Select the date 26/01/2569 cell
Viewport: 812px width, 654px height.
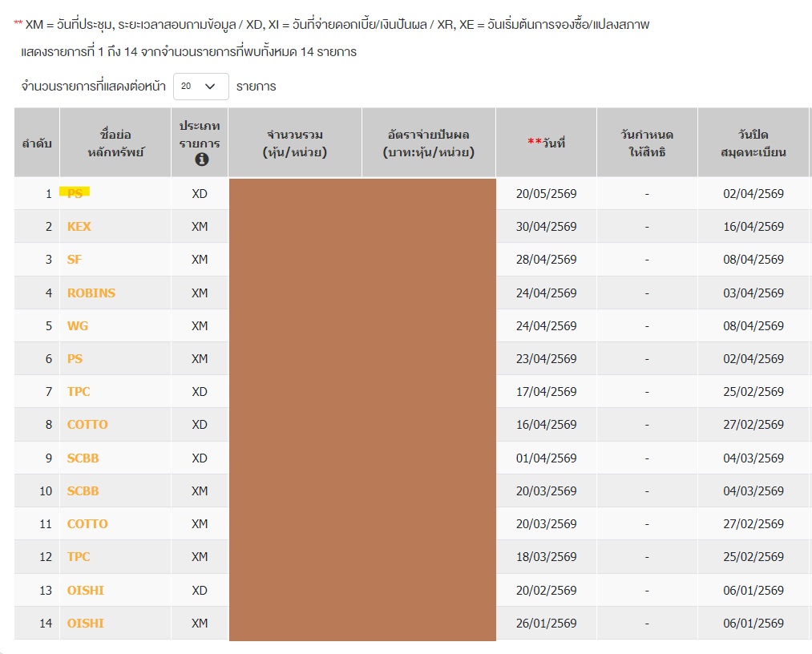547,624
